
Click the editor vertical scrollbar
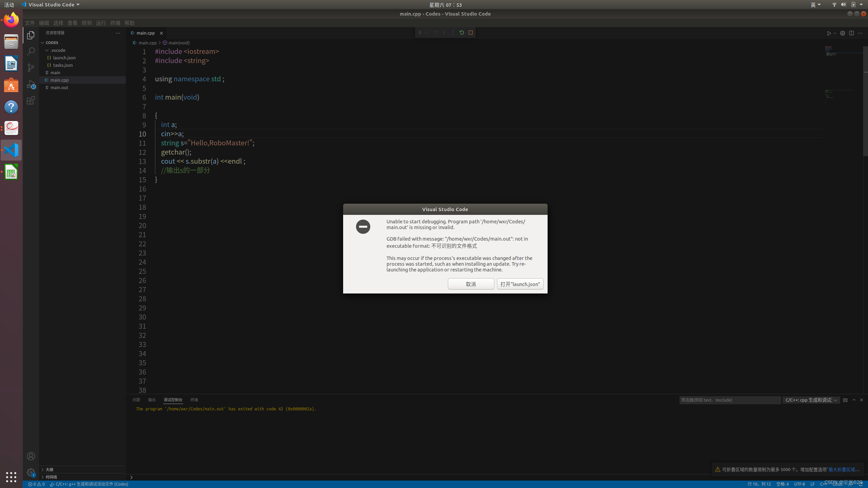[865, 102]
